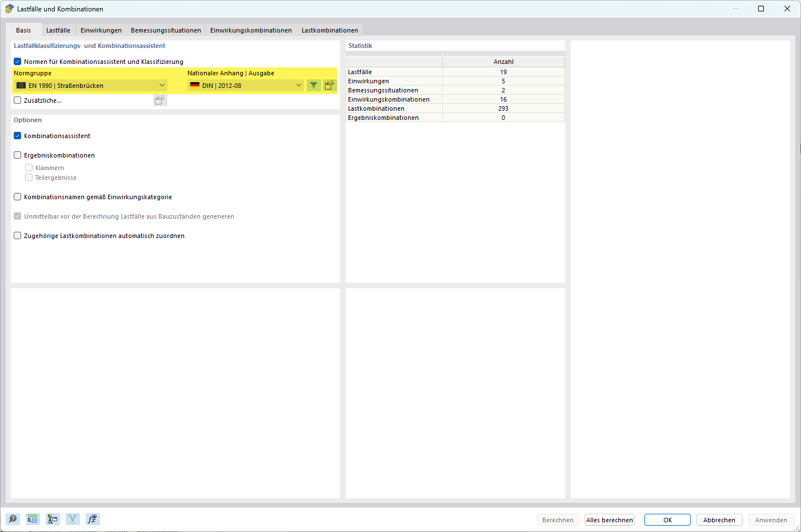The width and height of the screenshot is (801, 532).
Task: Uncheck Normen für Kombinationsassistent und Klassifizierung
Action: coord(18,62)
